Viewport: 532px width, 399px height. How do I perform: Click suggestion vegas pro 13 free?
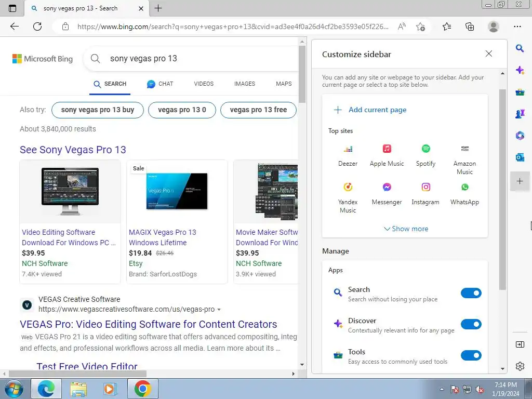click(x=258, y=110)
